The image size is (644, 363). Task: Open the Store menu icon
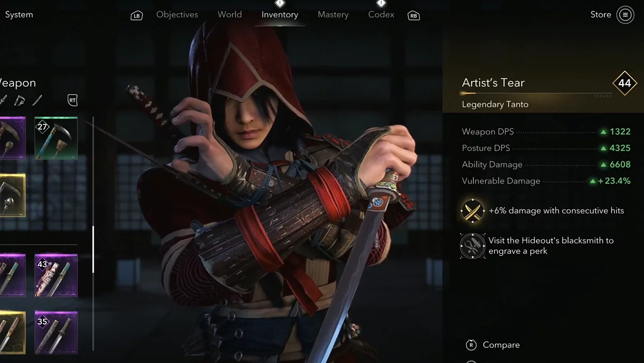(x=625, y=15)
